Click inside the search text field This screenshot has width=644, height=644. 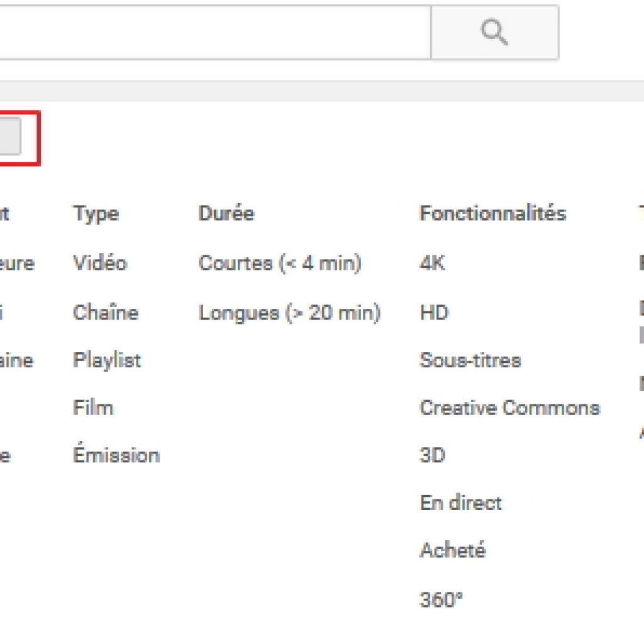pyautogui.click(x=214, y=33)
